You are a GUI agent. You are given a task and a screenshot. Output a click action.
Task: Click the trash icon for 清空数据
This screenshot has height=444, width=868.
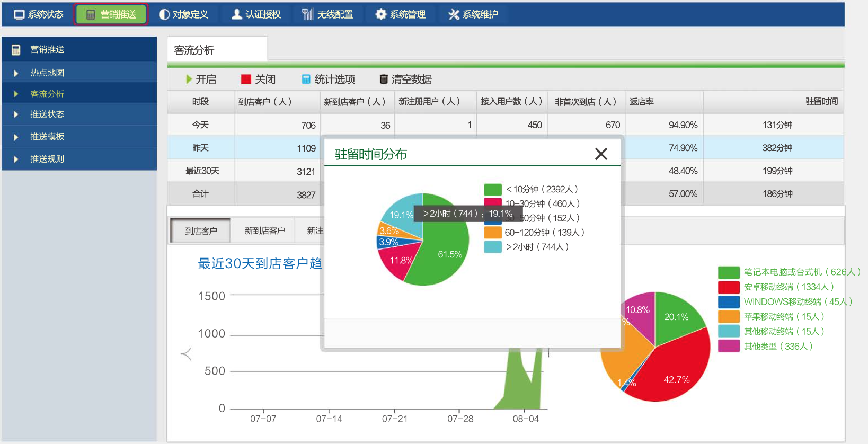pyautogui.click(x=384, y=79)
